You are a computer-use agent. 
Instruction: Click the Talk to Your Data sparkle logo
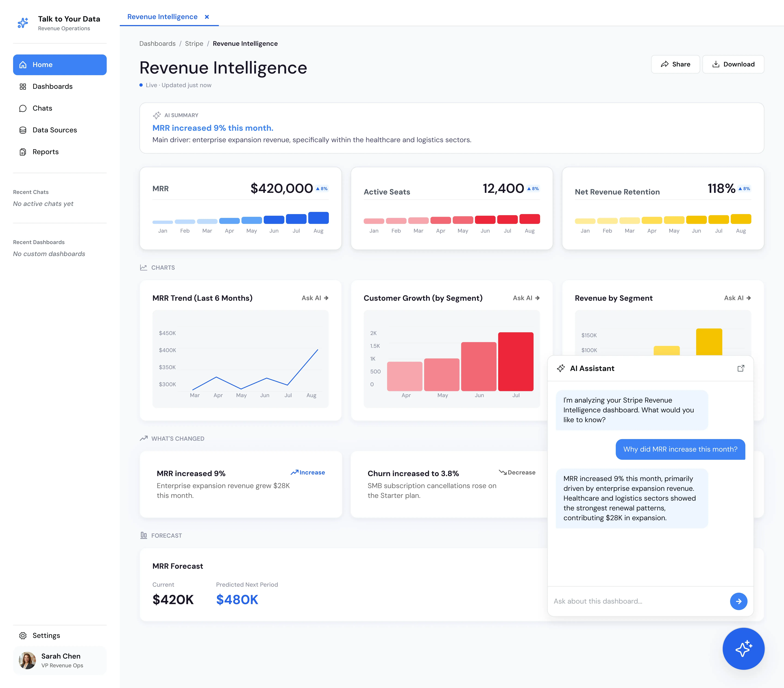[23, 23]
